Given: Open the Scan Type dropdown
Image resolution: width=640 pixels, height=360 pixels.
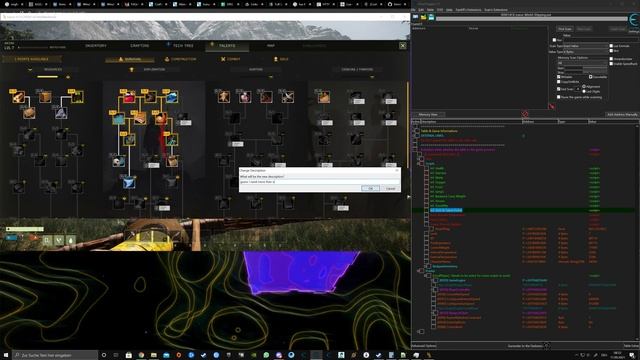Looking at the screenshot, I should pos(585,46).
